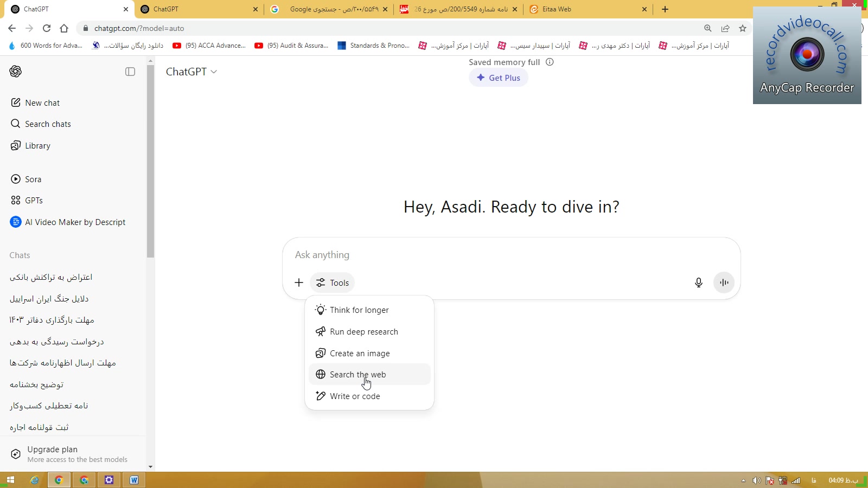Click the plus attach icon in the composer
The height and width of the screenshot is (488, 868).
coord(299,282)
